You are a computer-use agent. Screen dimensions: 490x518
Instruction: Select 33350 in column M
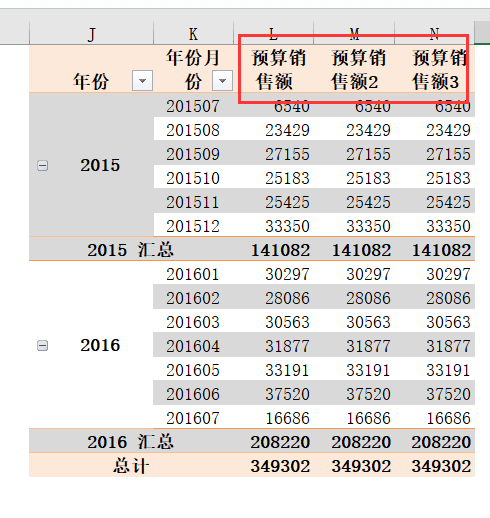(x=368, y=226)
